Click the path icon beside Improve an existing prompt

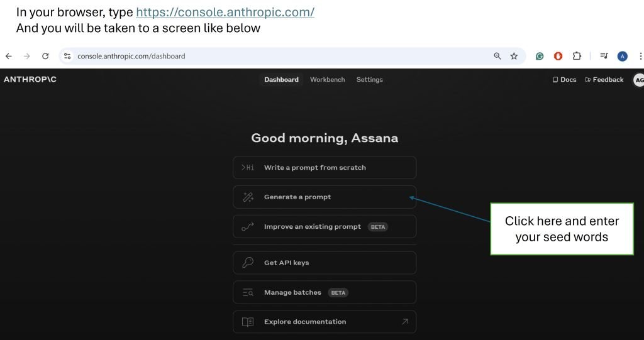coord(248,227)
